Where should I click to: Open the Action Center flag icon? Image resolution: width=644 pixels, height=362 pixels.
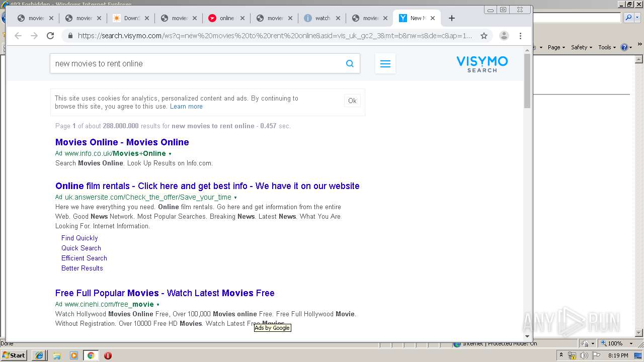click(x=596, y=355)
